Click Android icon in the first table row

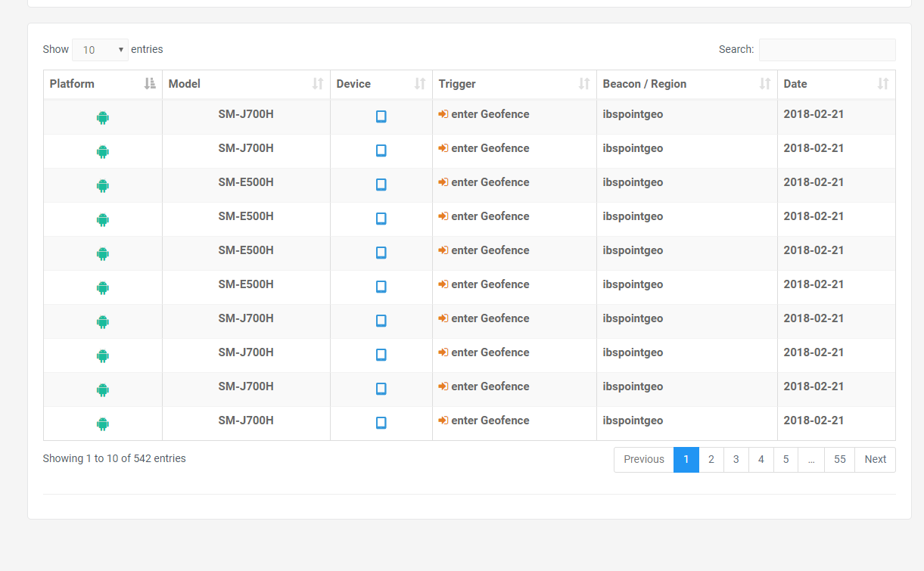tap(103, 117)
